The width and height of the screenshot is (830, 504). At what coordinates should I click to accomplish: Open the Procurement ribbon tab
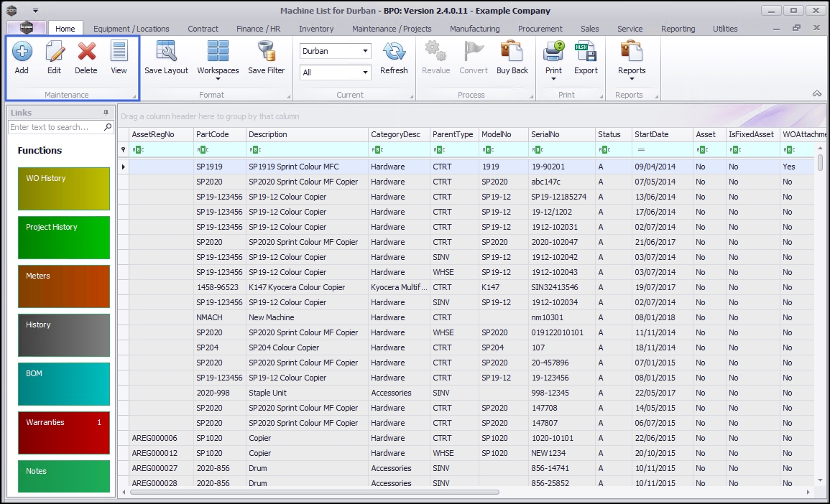pos(540,29)
